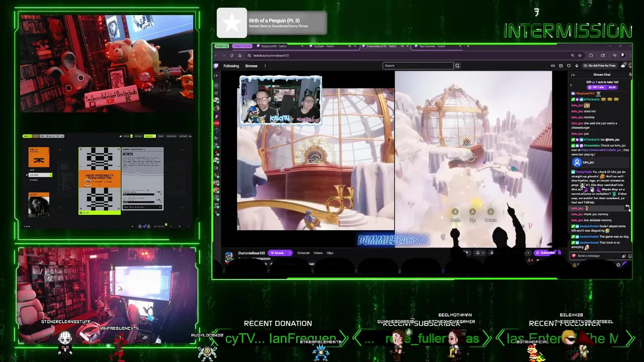Bookmark page with the star icon
The image size is (644, 362).
[x=580, y=55]
